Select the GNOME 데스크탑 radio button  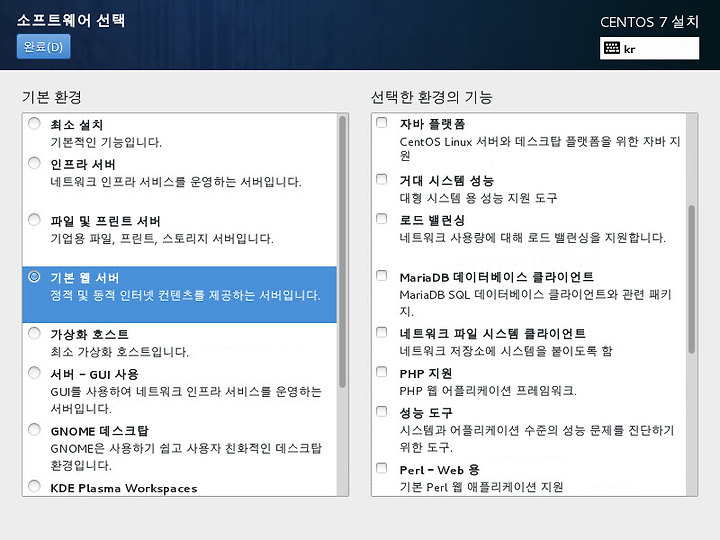34,429
